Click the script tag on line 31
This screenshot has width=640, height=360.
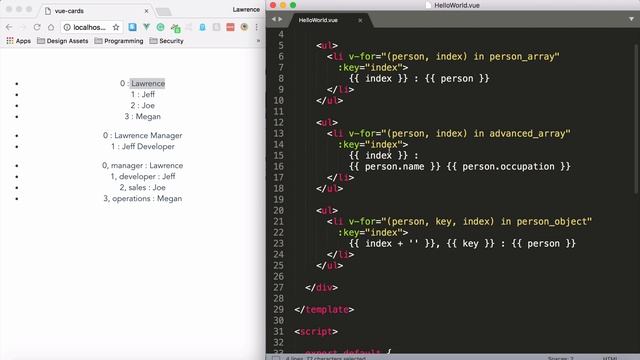[x=316, y=332]
